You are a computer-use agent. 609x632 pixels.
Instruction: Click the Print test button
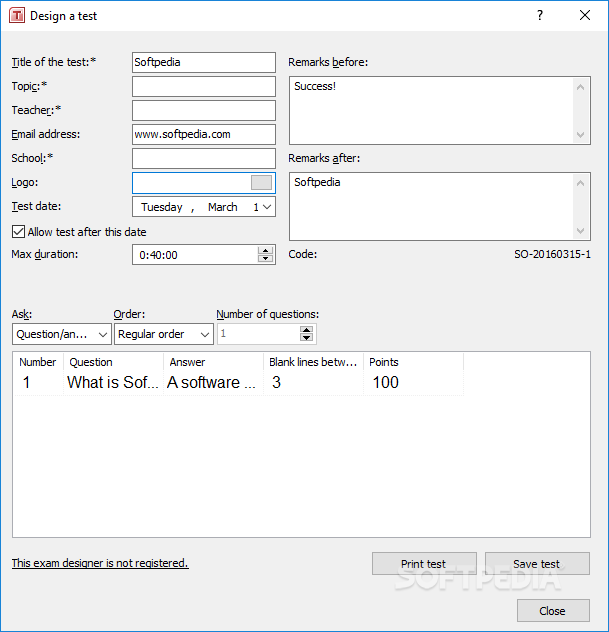(x=424, y=563)
